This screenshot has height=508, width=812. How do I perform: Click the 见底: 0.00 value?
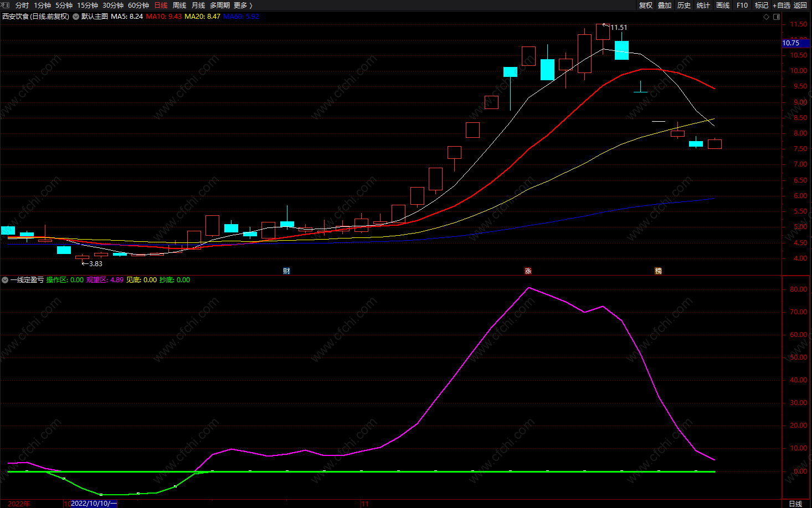pyautogui.click(x=142, y=280)
